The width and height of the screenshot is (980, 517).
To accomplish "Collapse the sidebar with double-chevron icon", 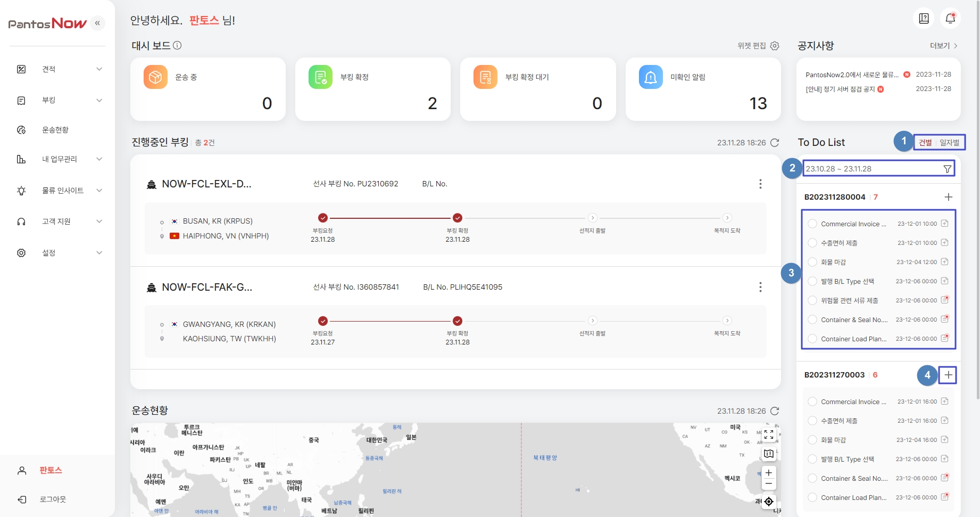I will 97,23.
